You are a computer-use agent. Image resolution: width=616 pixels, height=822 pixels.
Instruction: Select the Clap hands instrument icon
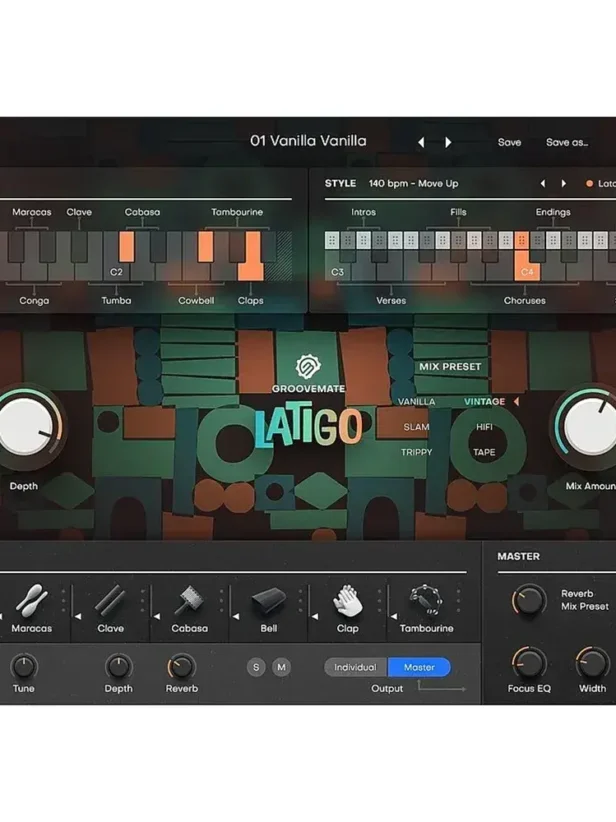tap(348, 602)
